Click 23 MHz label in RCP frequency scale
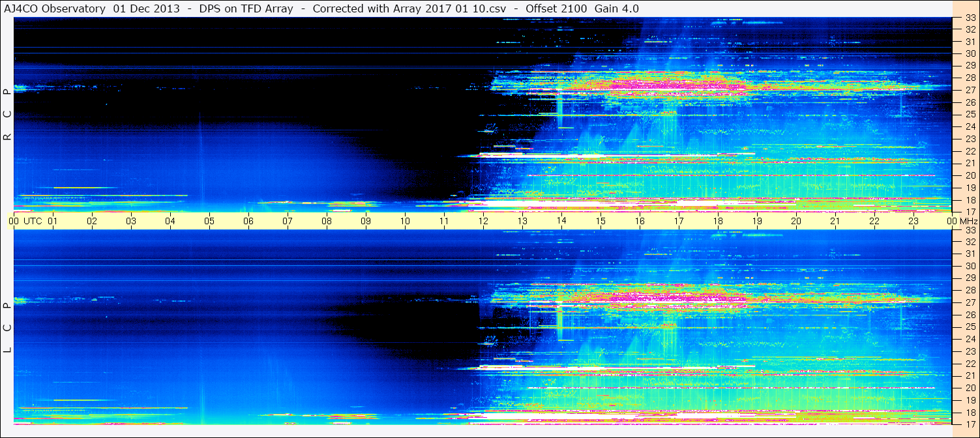 (970, 139)
